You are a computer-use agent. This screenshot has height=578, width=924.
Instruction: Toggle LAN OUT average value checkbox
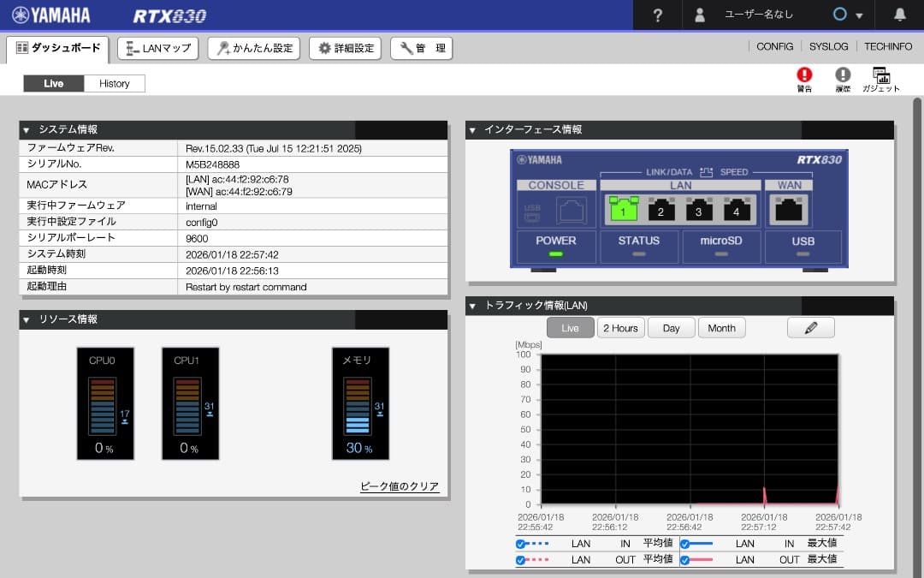[x=520, y=560]
